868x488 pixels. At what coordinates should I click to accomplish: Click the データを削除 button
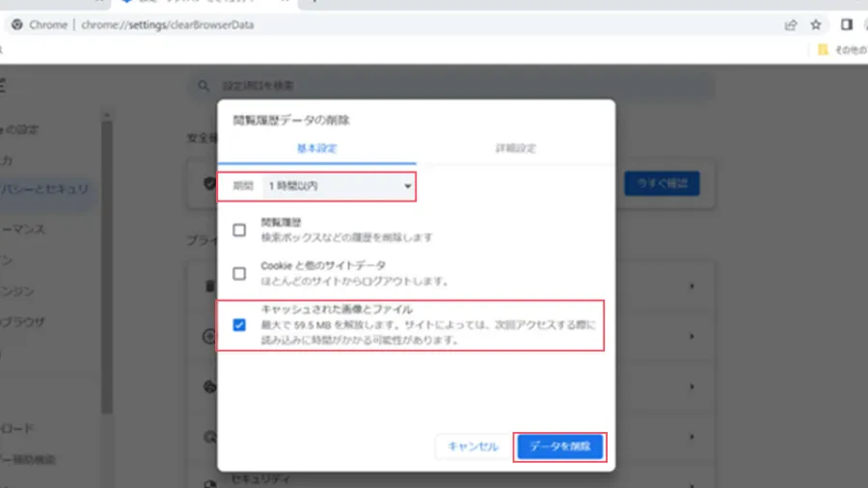tap(559, 447)
